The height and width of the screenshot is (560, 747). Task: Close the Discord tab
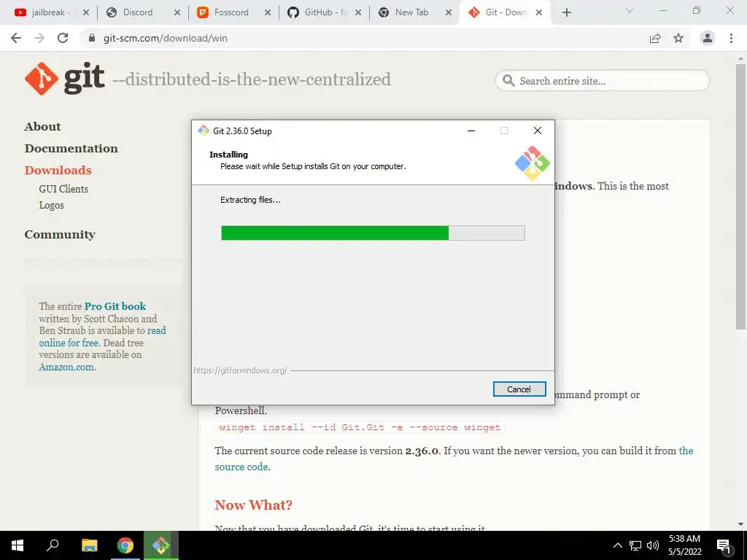pos(177,13)
